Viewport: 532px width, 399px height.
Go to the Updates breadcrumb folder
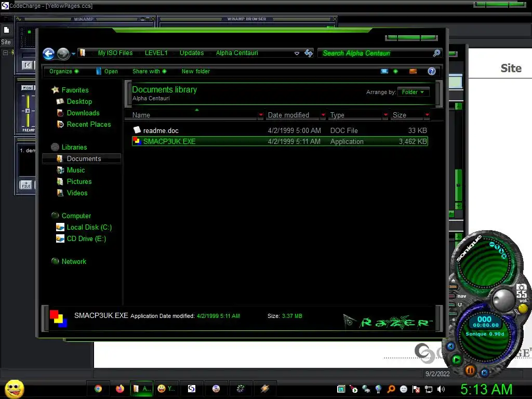pos(192,53)
